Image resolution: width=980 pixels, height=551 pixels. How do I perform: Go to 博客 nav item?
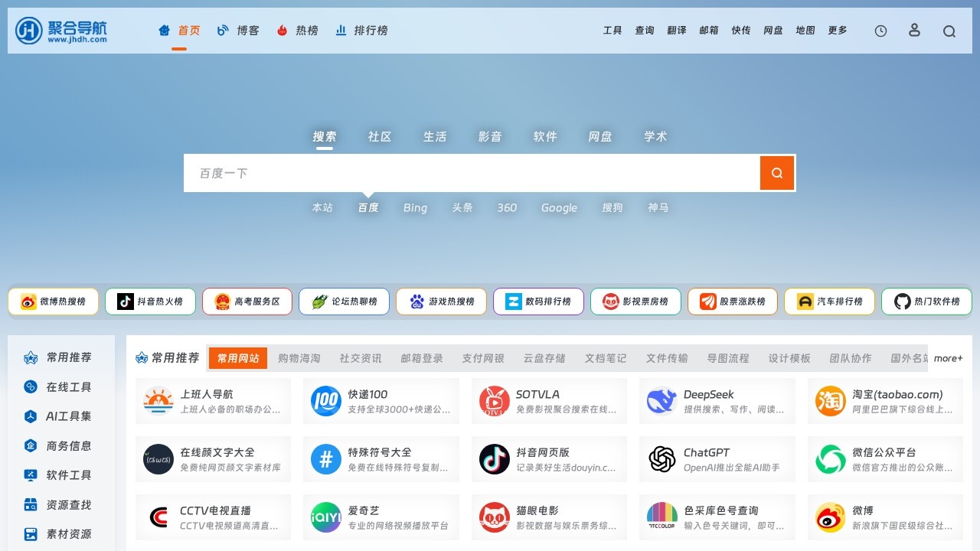238,31
